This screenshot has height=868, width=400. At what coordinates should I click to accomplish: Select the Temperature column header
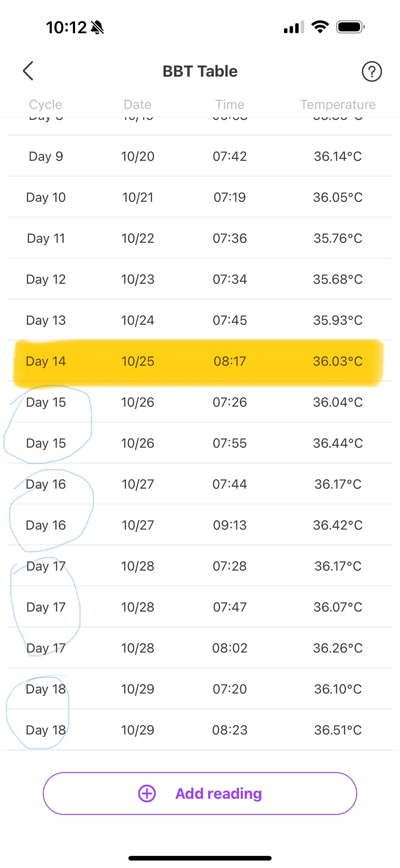pos(338,104)
